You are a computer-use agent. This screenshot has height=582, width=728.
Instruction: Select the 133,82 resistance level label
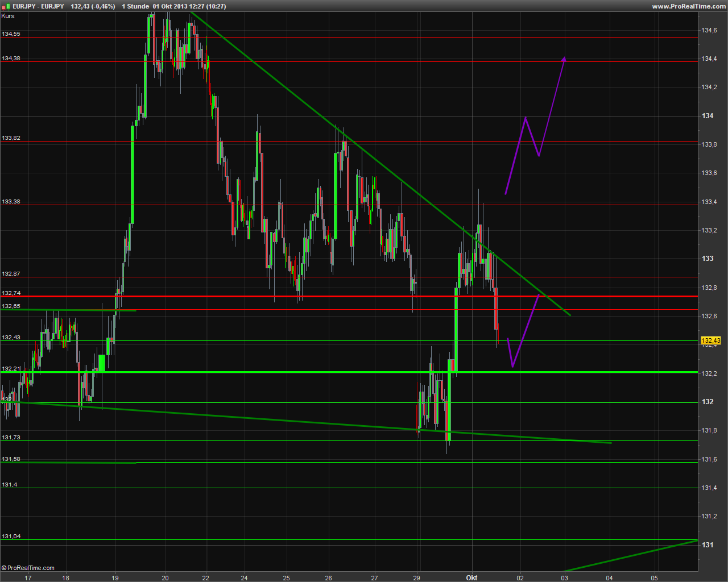11,138
